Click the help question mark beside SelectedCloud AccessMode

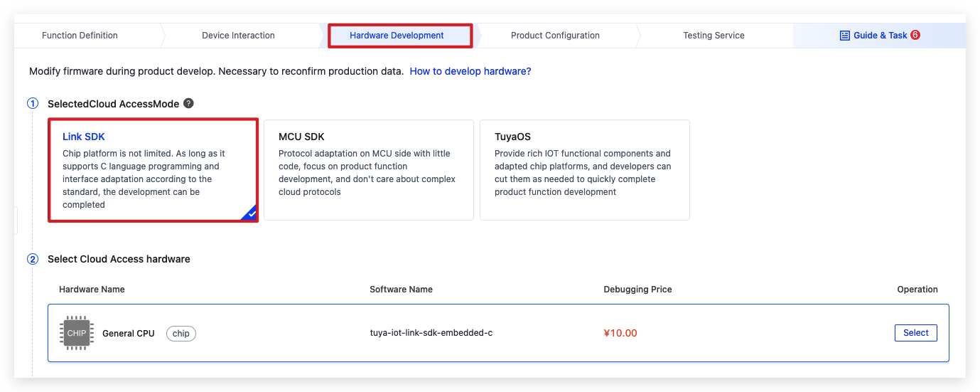[x=188, y=103]
